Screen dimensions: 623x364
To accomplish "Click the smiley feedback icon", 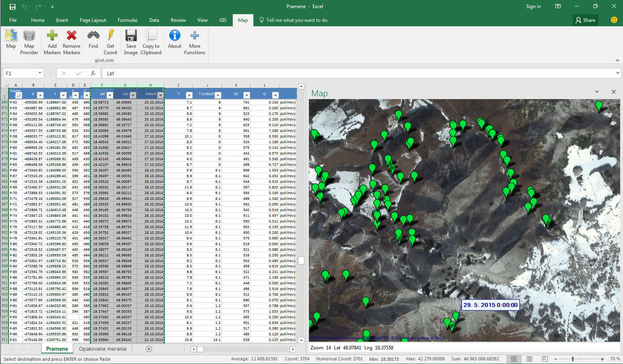I will point(614,20).
